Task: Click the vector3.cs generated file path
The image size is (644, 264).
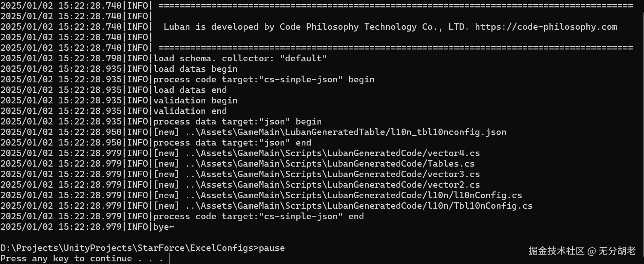Action: pyautogui.click(x=332, y=174)
